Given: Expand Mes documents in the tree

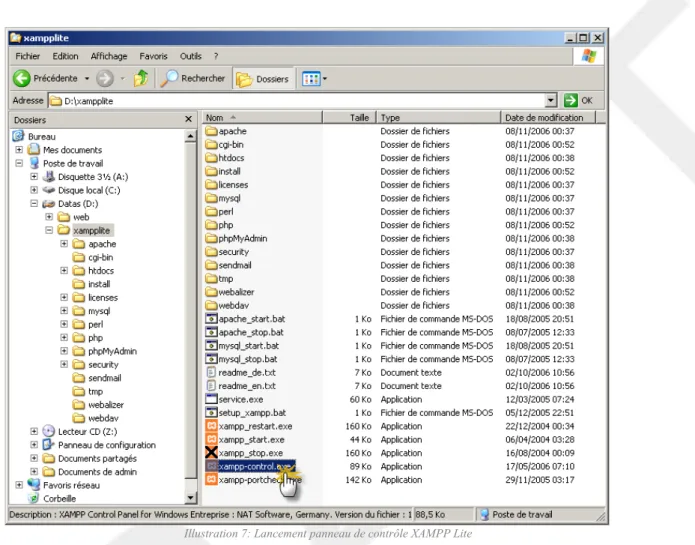Looking at the screenshot, I should tap(19, 150).
